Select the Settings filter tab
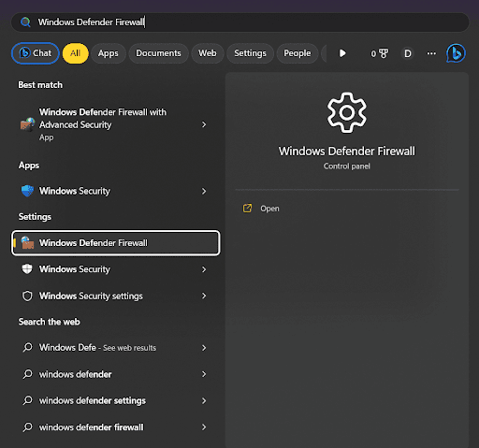The image size is (479, 448). [250, 53]
